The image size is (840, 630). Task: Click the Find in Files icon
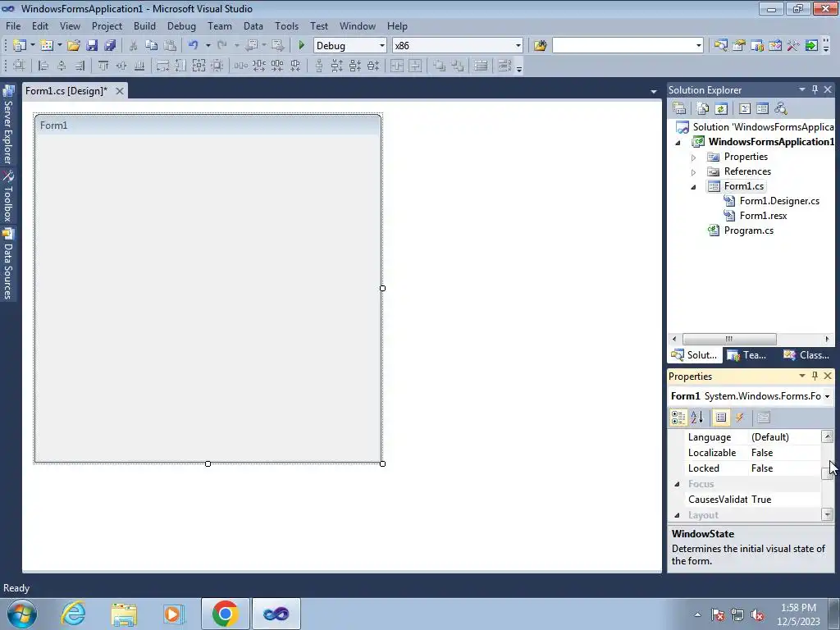540,46
